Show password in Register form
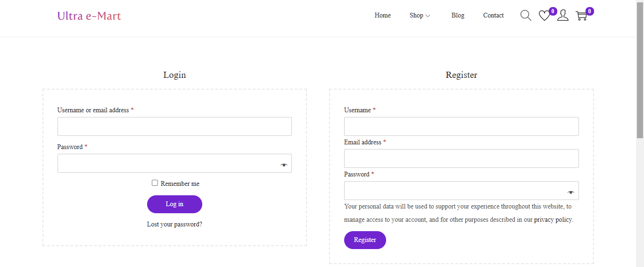The image size is (644, 267). pyautogui.click(x=570, y=192)
